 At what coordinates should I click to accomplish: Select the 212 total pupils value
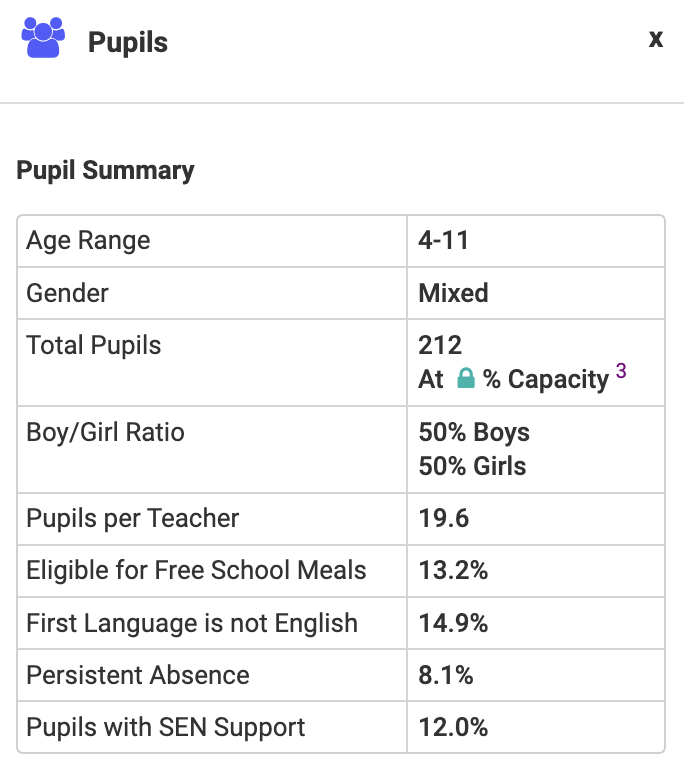tap(440, 345)
